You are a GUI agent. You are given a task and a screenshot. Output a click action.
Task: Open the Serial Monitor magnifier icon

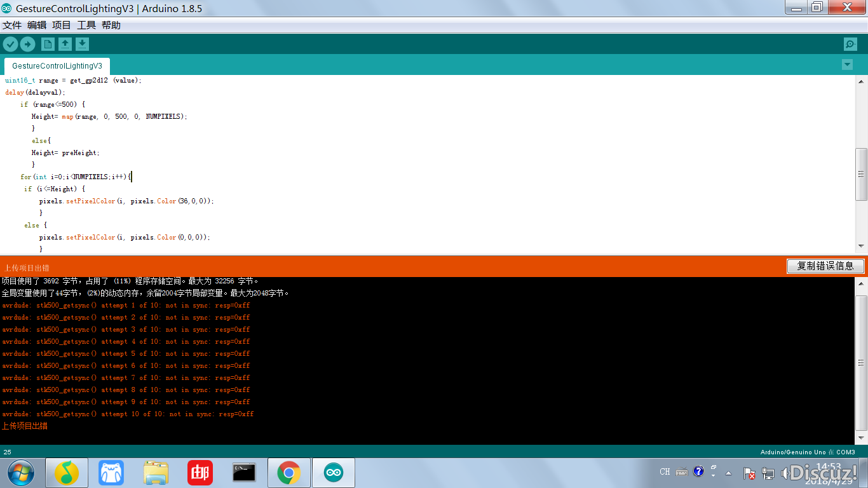tap(850, 44)
